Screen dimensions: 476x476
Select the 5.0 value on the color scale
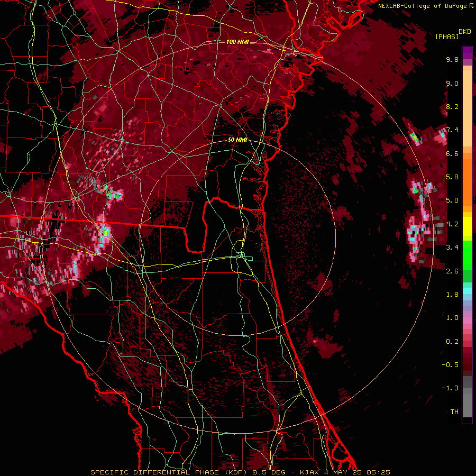452,200
